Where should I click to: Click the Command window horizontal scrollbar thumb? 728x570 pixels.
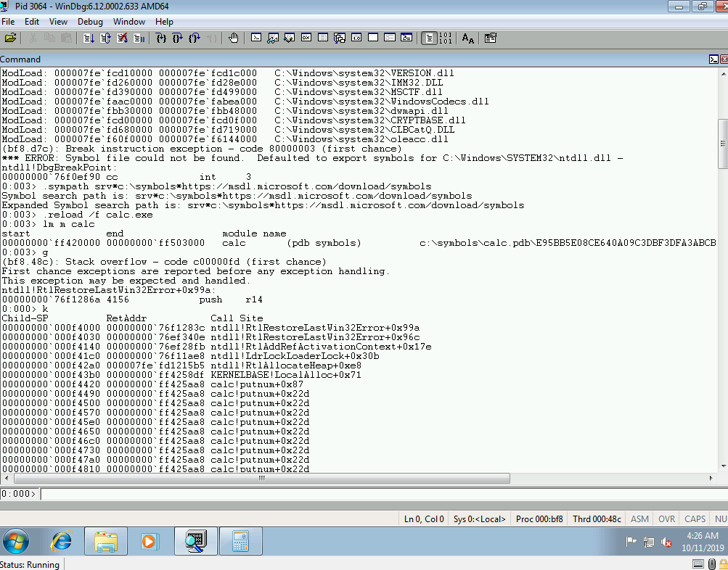pos(262,478)
